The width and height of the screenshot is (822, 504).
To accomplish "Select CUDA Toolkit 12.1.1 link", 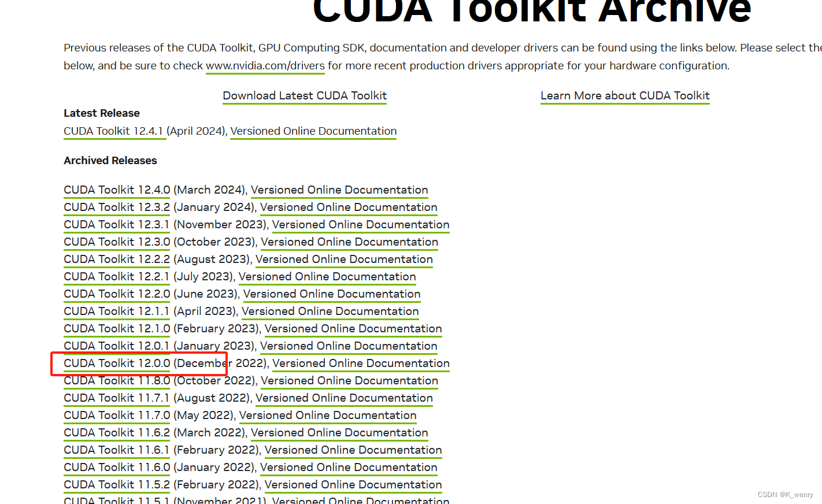I will tap(117, 312).
